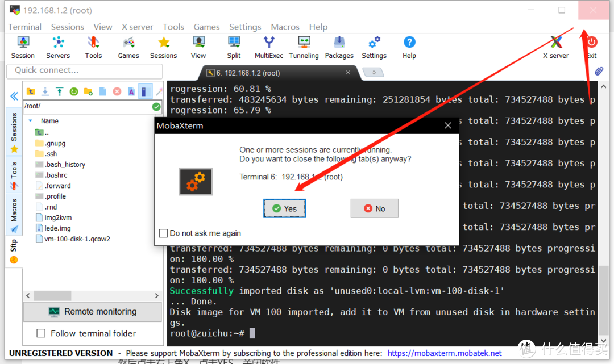Screen dimensions: 614x364
Task: Click the Name column sort arrow
Action: pos(30,121)
